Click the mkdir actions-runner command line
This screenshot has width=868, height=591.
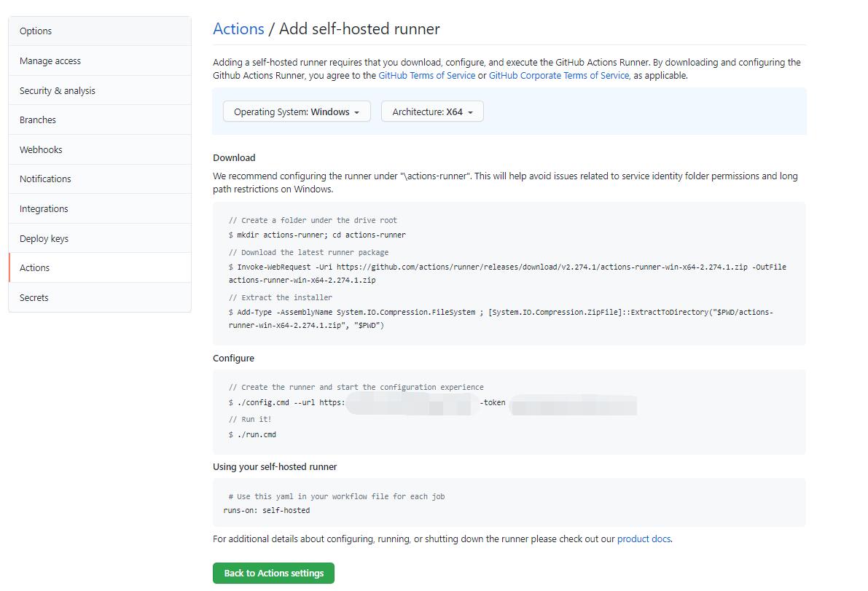point(317,235)
